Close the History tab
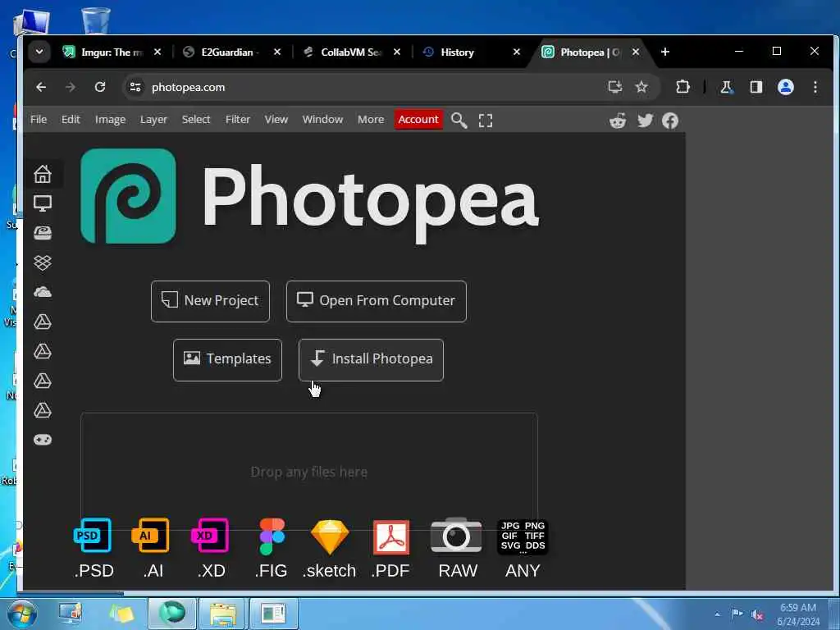The height and width of the screenshot is (630, 840). pyautogui.click(x=517, y=52)
